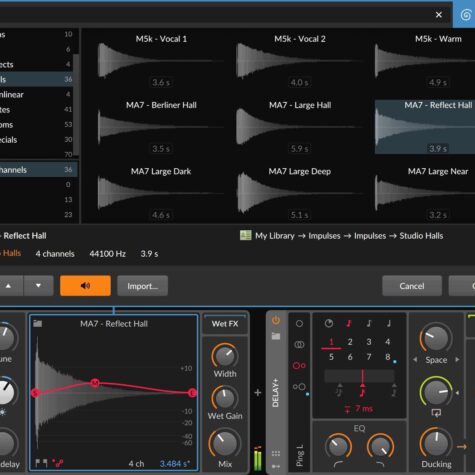Viewport: 475px width, 475px height.
Task: Click the Width knob
Action: click(225, 356)
